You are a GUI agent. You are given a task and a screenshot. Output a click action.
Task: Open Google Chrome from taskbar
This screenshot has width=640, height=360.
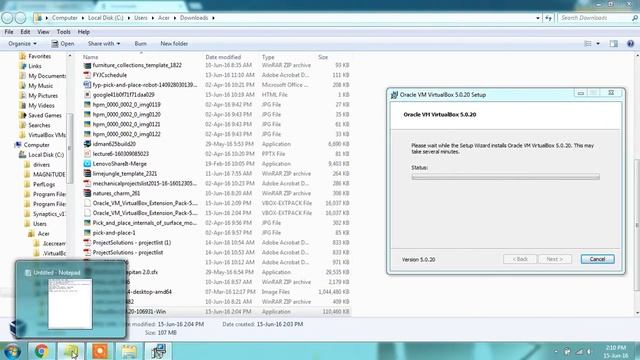tap(41, 351)
